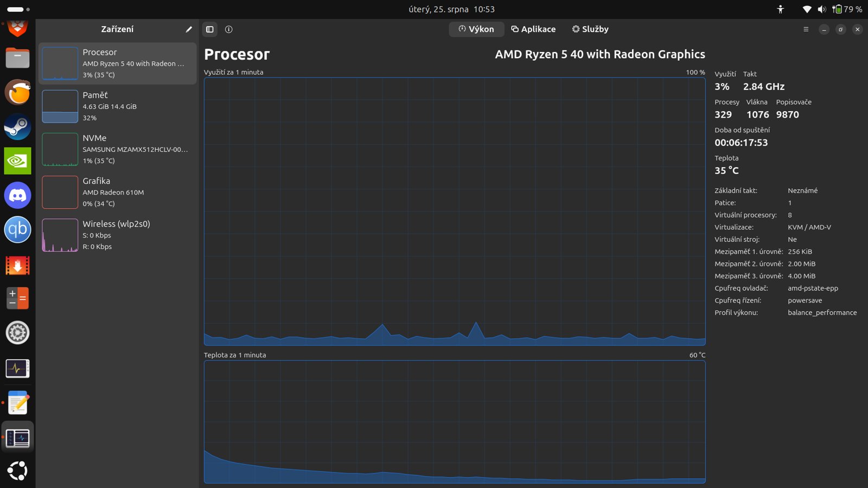Click the Mezipaměť 2. úrovně value 2.00 MiB
Image resolution: width=868 pixels, height=488 pixels.
802,264
